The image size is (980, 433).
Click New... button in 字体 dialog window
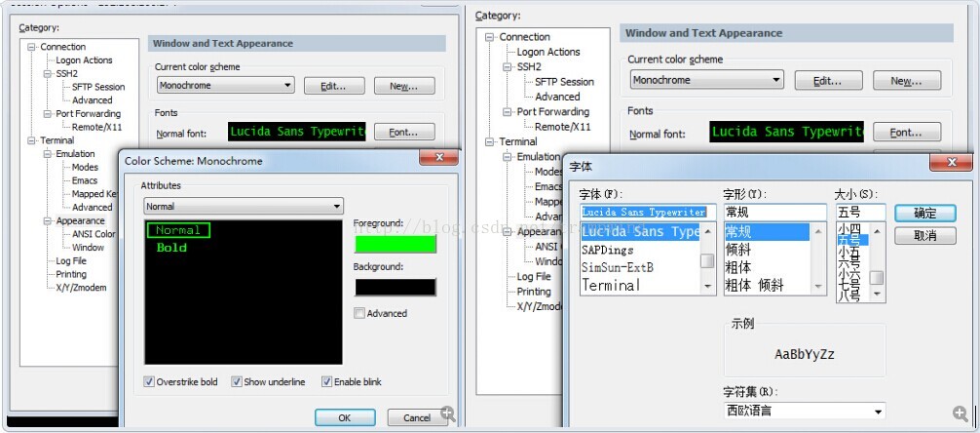coord(907,81)
